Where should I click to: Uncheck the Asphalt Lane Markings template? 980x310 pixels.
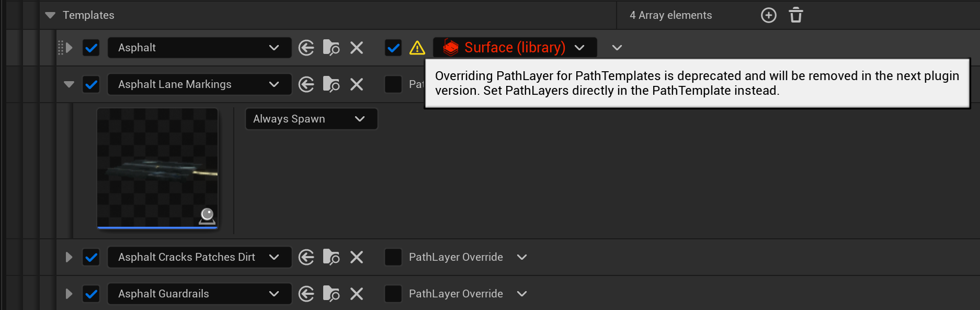click(92, 84)
